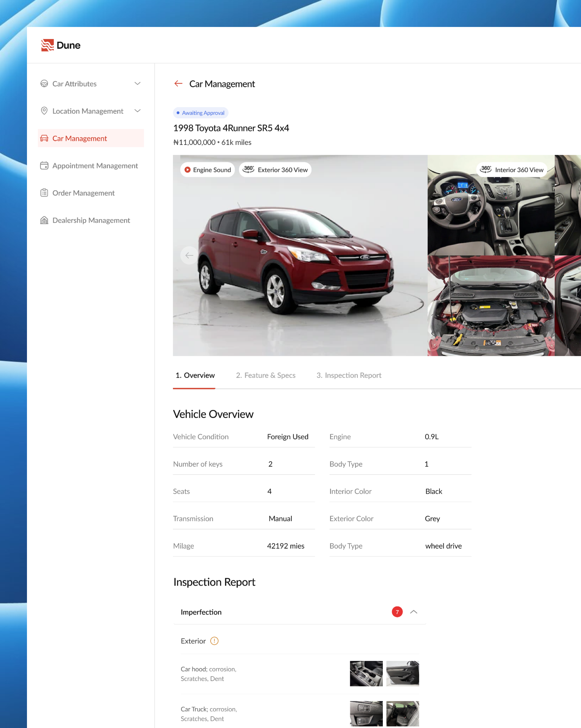
Task: Play the Engine Sound
Action: 208,170
